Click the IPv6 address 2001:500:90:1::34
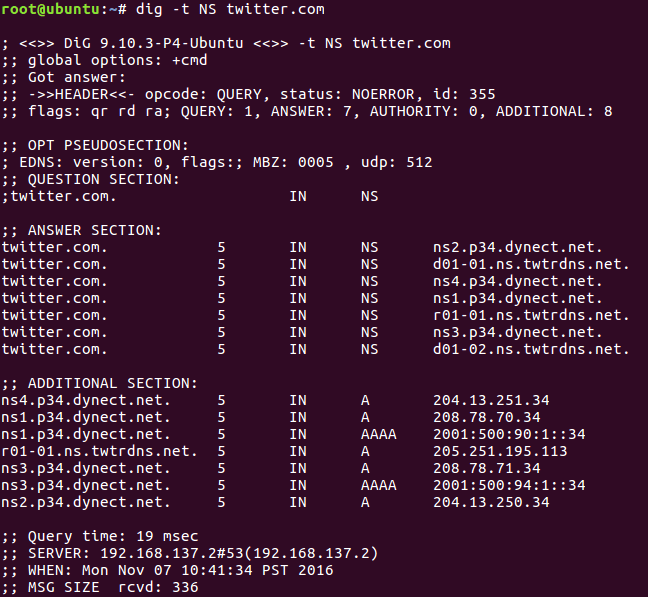 [509, 434]
